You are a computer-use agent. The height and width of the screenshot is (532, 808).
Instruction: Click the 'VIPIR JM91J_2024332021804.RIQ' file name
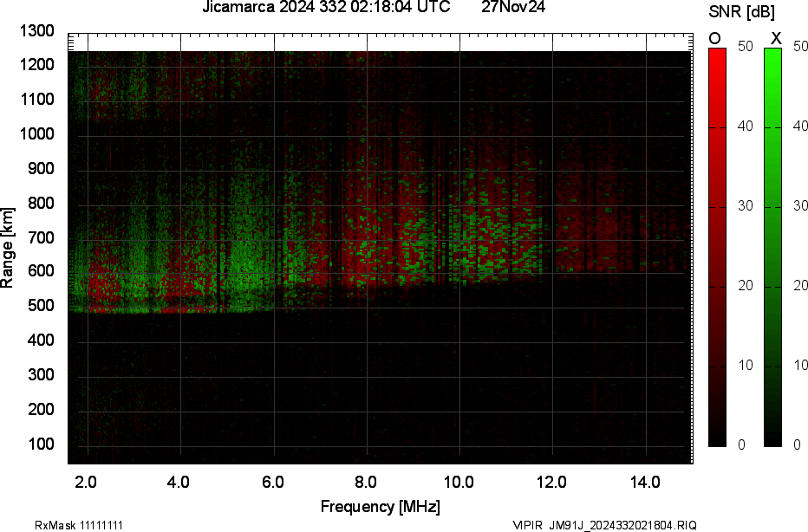[604, 525]
